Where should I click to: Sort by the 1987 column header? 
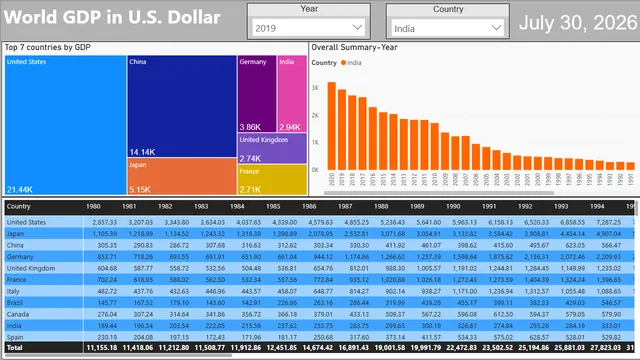pos(345,207)
